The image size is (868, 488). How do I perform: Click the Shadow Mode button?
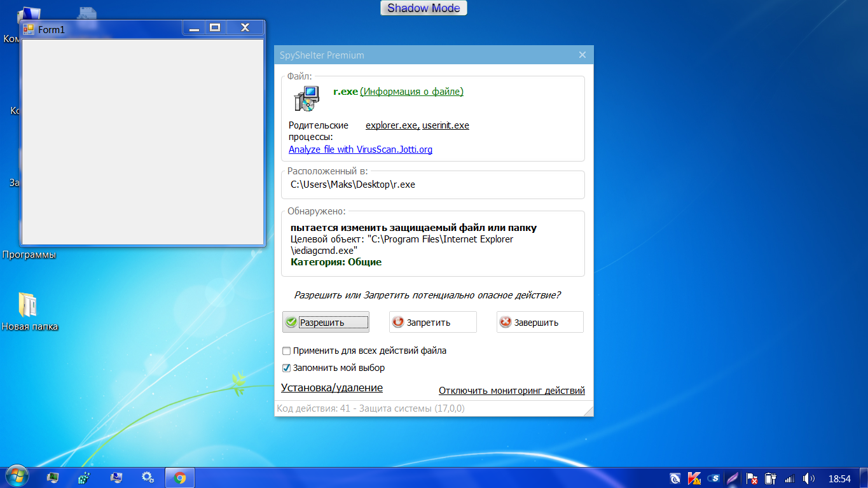(424, 8)
